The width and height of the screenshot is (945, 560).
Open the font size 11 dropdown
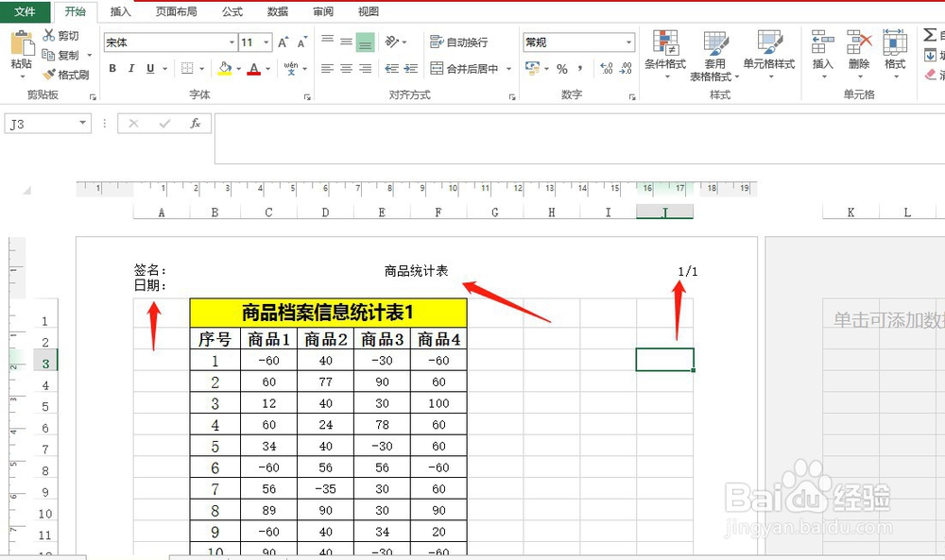click(266, 42)
